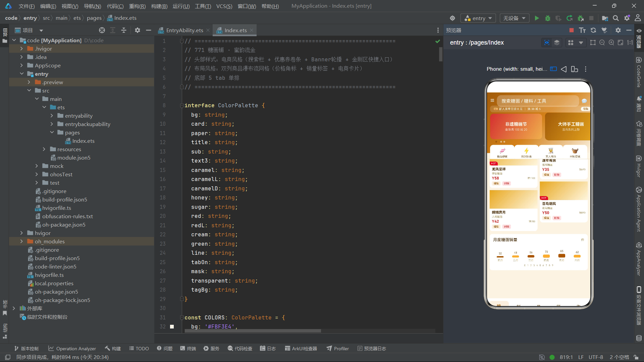Click the hot reload green arrow icon

pos(570,18)
